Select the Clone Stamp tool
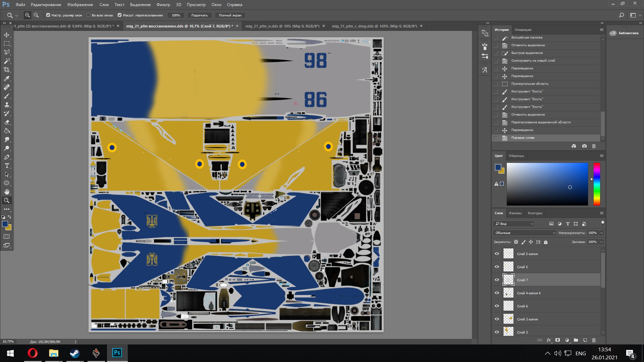The image size is (644, 362). click(x=7, y=105)
